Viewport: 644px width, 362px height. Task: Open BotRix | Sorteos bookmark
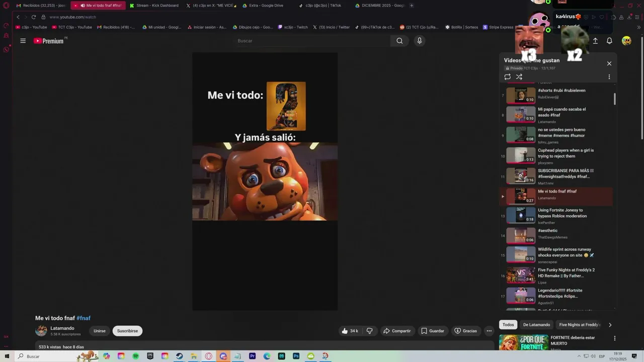click(x=461, y=27)
